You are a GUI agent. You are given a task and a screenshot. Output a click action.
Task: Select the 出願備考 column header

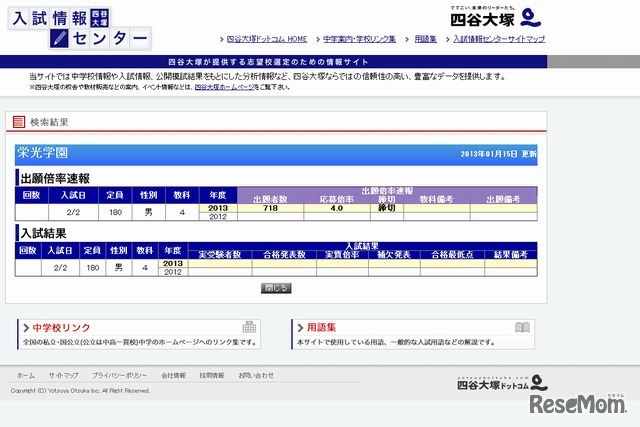(x=503, y=199)
